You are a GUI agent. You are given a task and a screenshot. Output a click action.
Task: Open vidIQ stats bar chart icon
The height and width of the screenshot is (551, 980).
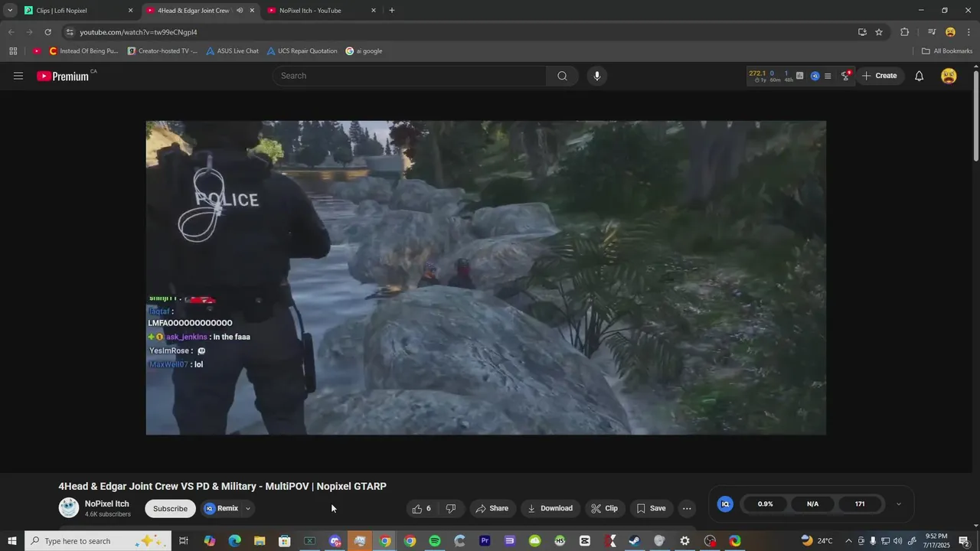(x=800, y=76)
